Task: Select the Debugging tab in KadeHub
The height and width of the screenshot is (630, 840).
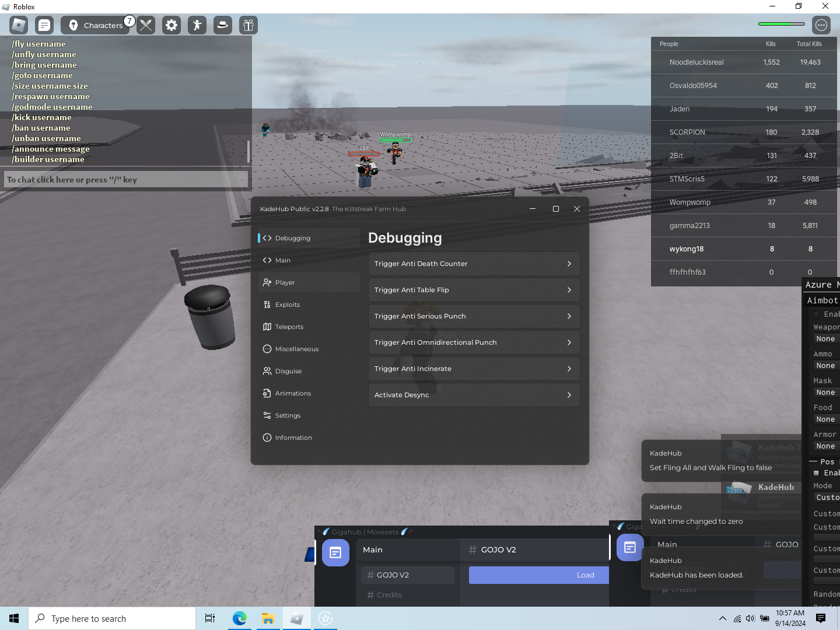Action: (309, 238)
